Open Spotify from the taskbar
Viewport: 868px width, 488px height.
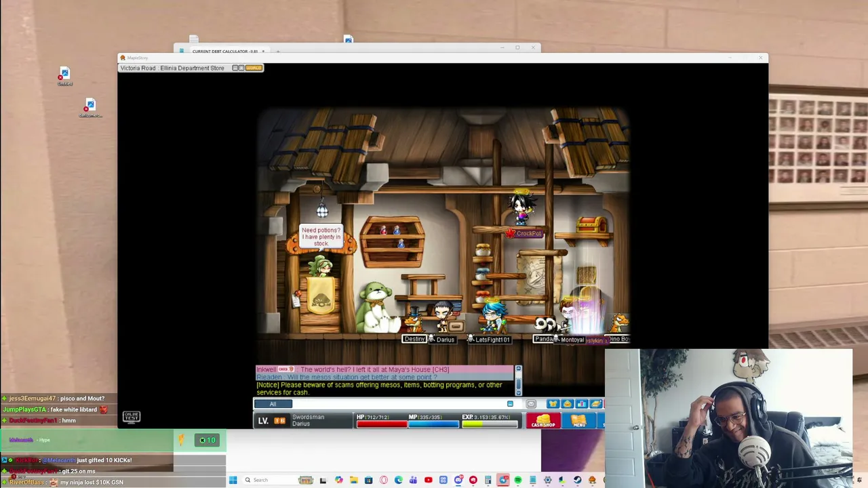(517, 481)
